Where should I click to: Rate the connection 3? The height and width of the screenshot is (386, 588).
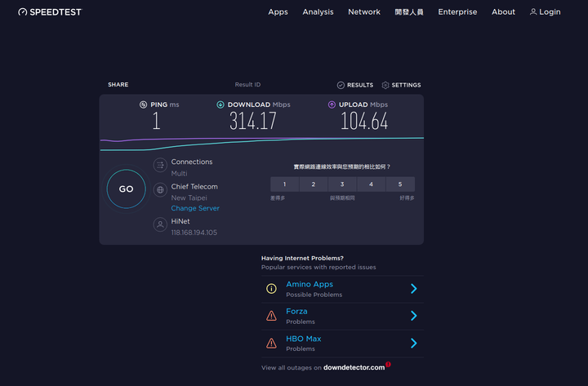click(342, 184)
